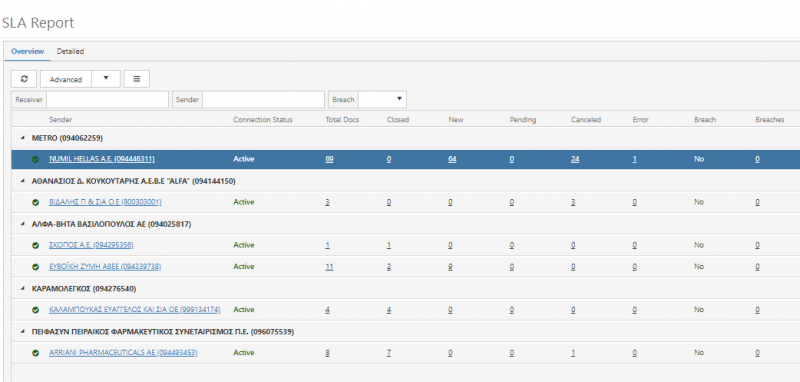Open Closed count 1 for ΣΚΟΠΟΣ Α.Ε.
The height and width of the screenshot is (382, 800).
click(389, 245)
